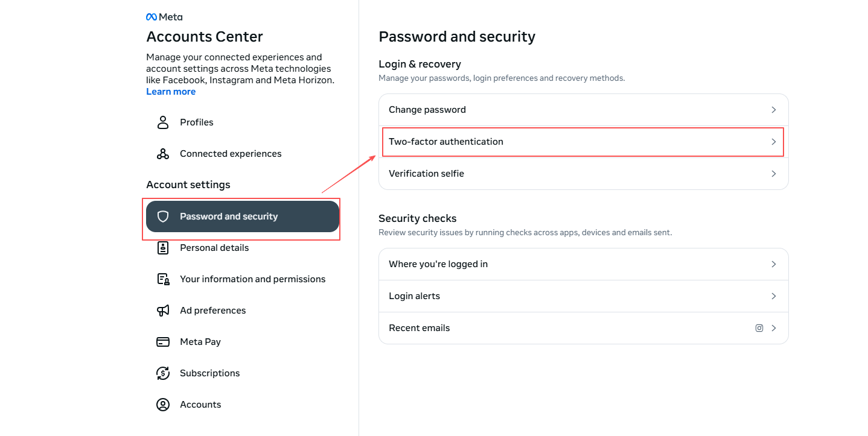Click the Your information and permissions icon
The height and width of the screenshot is (436, 868).
tap(163, 279)
